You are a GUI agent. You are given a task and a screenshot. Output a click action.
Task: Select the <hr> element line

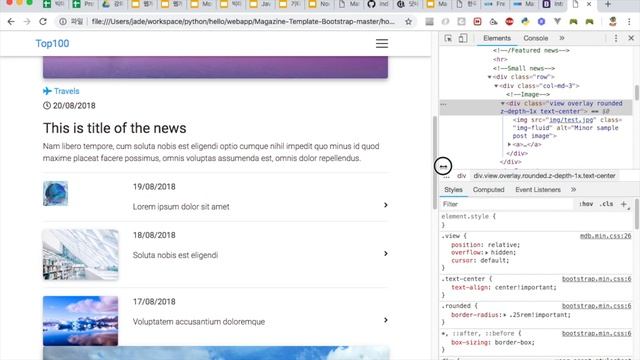pos(500,60)
